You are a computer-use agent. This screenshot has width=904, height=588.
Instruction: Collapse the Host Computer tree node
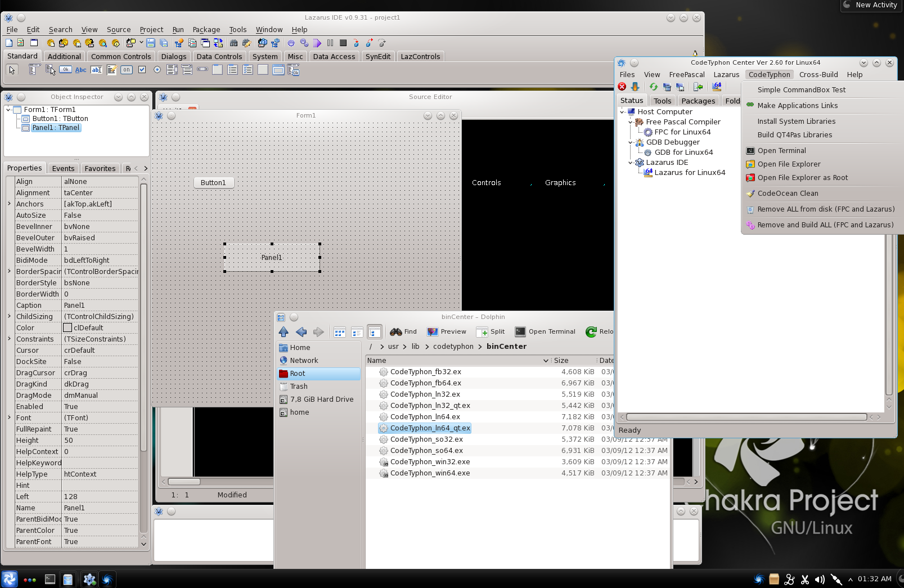[x=623, y=112]
